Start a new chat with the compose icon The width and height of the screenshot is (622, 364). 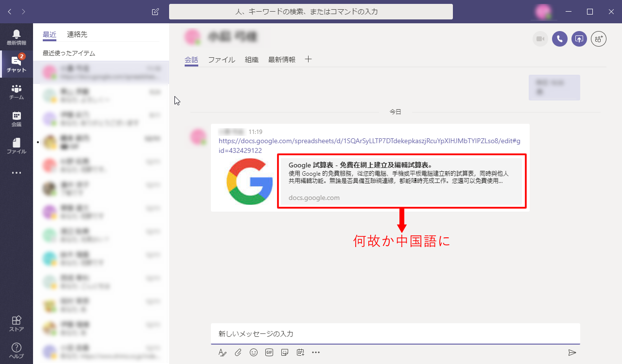point(155,12)
